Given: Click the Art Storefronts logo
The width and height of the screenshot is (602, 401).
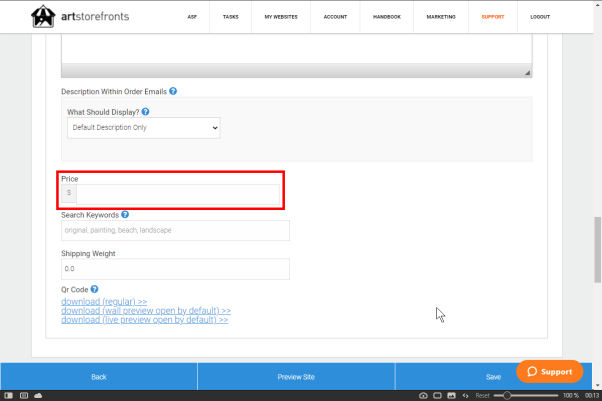Looking at the screenshot, I should click(x=85, y=17).
